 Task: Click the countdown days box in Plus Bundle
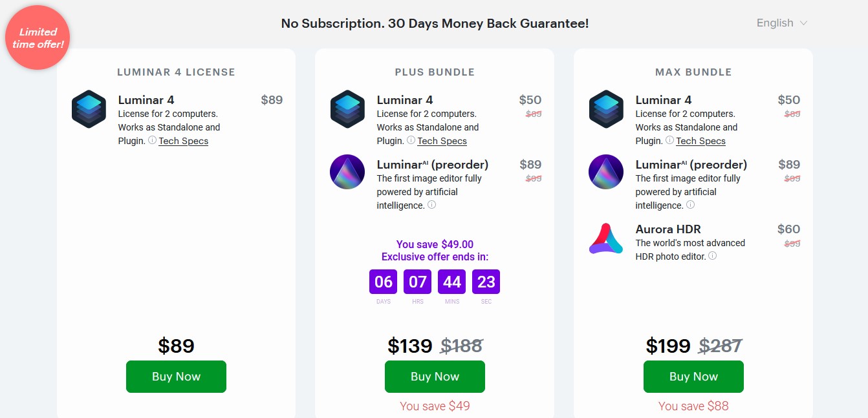[x=383, y=282]
